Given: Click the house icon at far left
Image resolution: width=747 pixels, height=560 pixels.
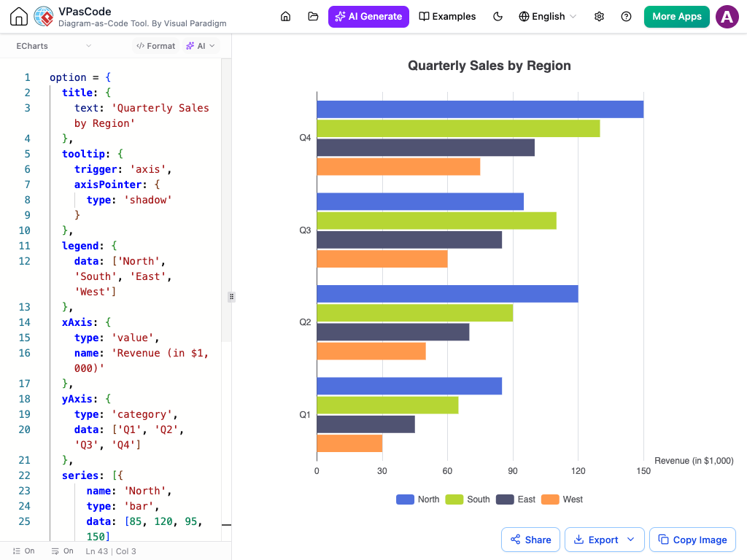Looking at the screenshot, I should tap(18, 16).
